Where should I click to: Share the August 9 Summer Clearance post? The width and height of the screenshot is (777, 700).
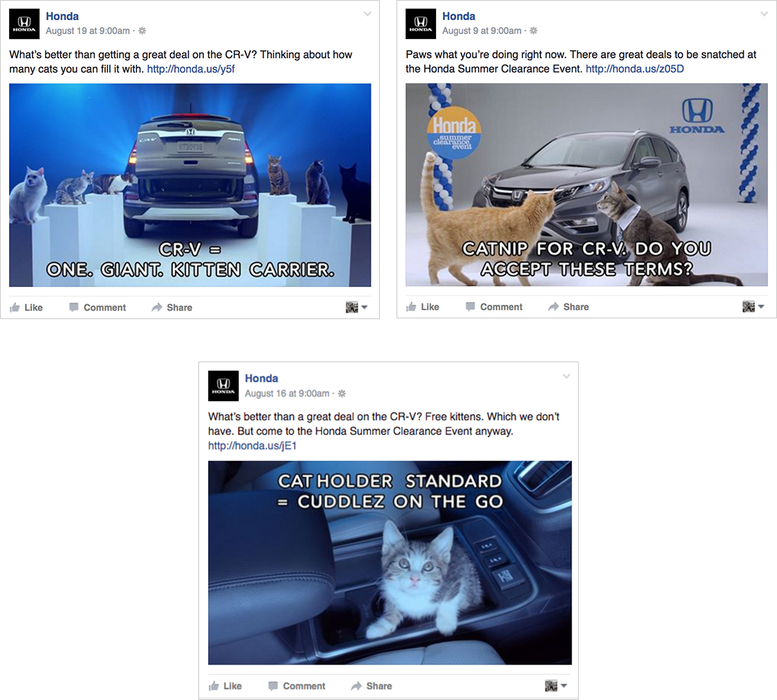[x=568, y=307]
